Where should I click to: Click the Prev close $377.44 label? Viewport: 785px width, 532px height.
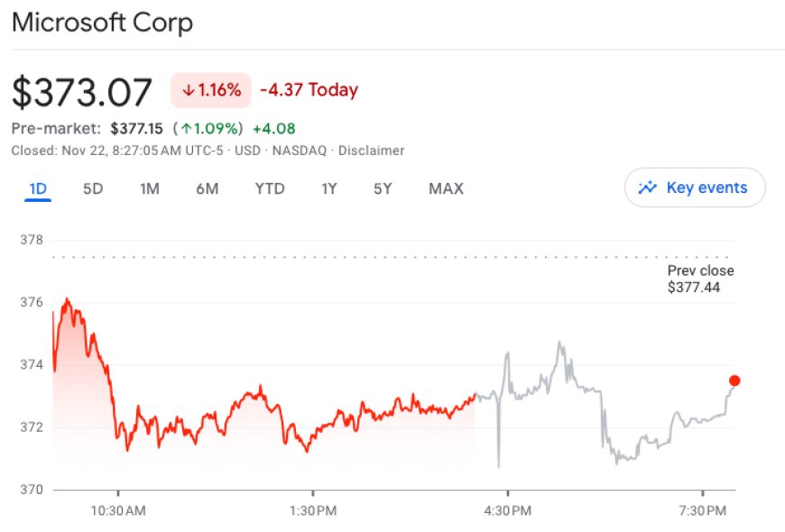point(699,279)
